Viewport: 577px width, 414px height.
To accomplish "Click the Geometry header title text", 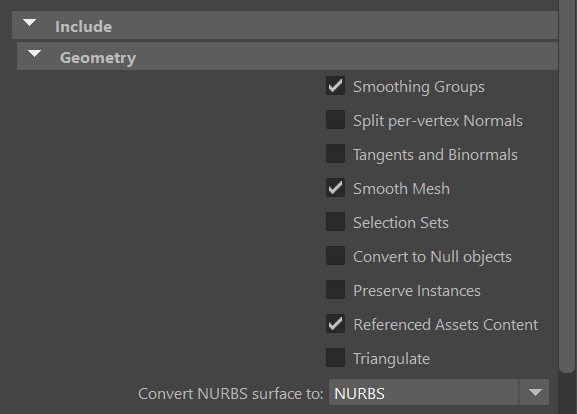I will (x=98, y=58).
